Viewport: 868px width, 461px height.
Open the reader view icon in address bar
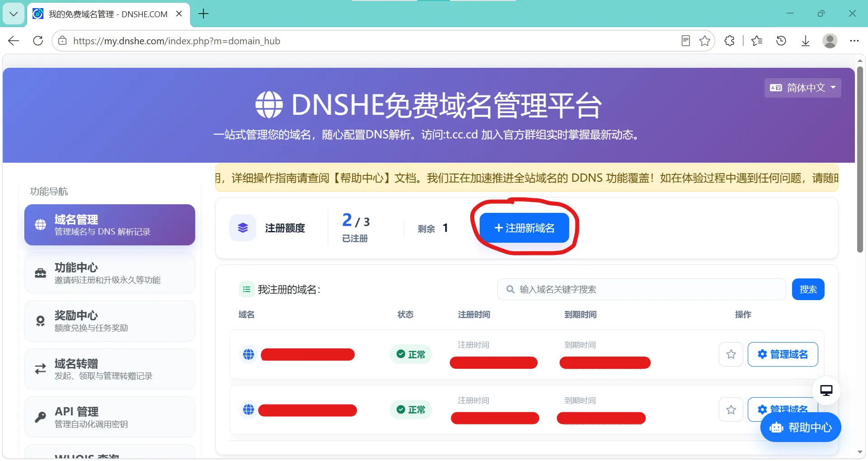(x=685, y=41)
